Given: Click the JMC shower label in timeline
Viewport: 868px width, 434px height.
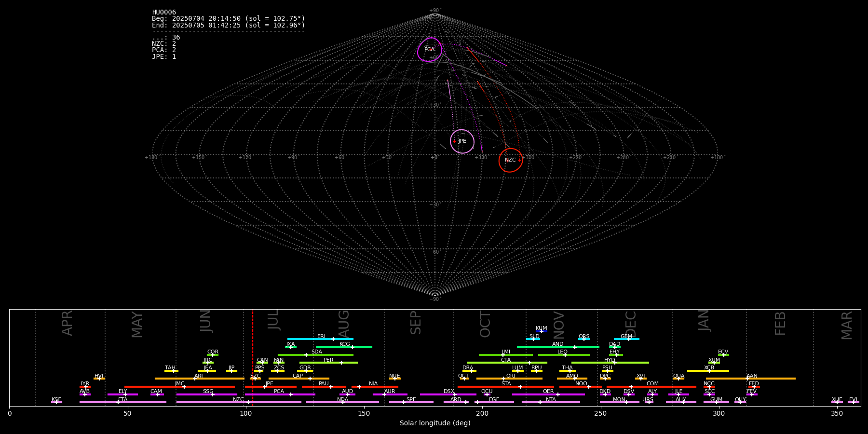Looking at the screenshot, I should [180, 384].
